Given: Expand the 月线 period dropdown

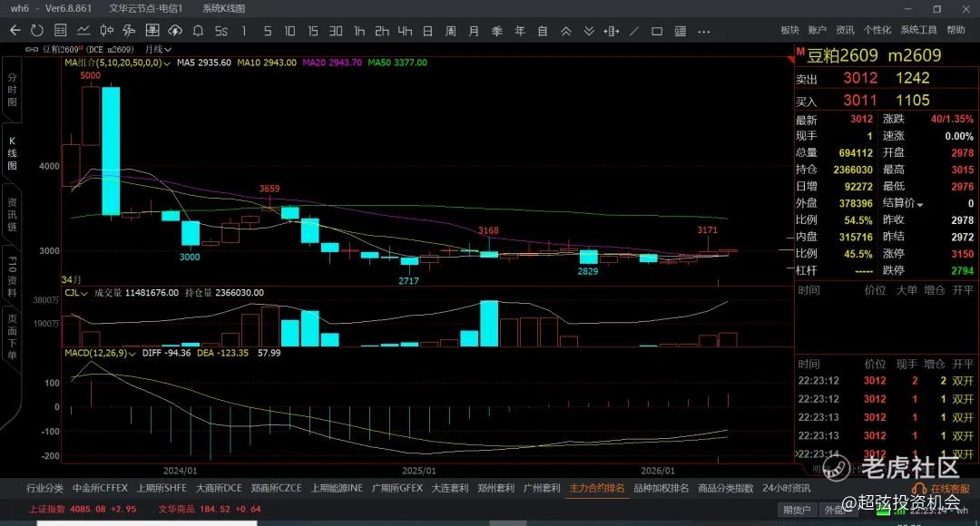Looking at the screenshot, I should (158, 49).
